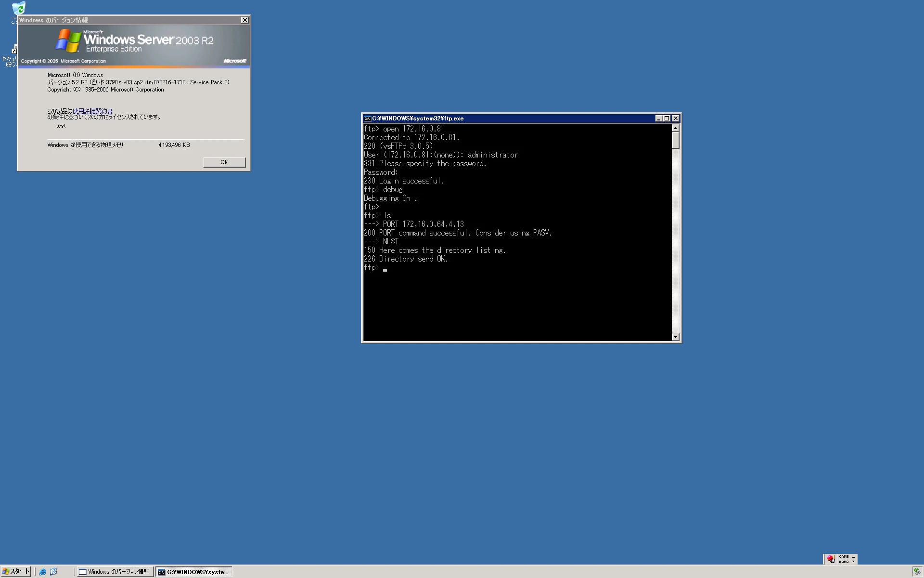
Task: Click the physical memory value '4,193,496 KB'
Action: click(x=174, y=145)
